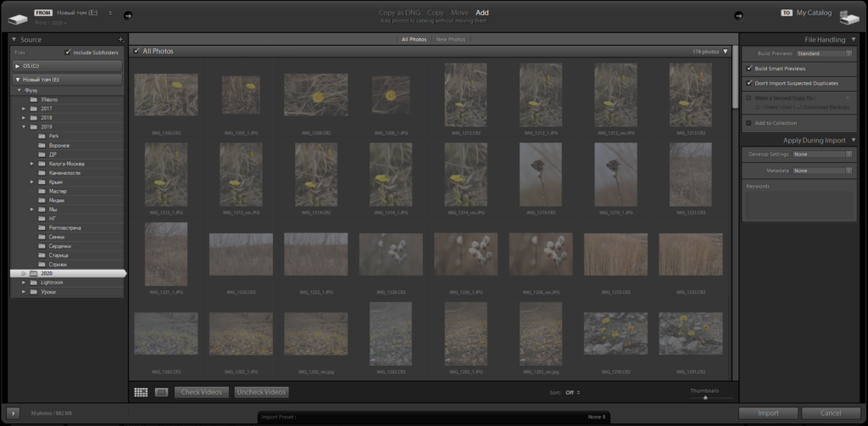This screenshot has width=868, height=426.
Task: Select the Copy as DNG import mode
Action: pos(399,13)
